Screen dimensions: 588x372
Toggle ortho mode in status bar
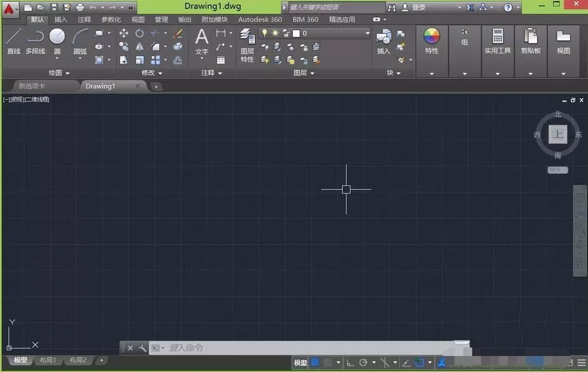pos(350,363)
